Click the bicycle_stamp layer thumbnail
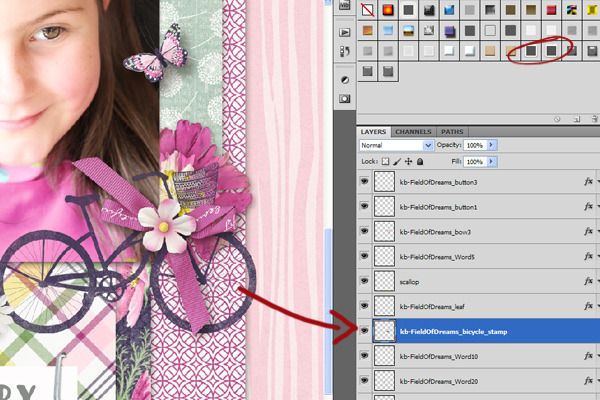The width and height of the screenshot is (600, 400). pos(384,331)
